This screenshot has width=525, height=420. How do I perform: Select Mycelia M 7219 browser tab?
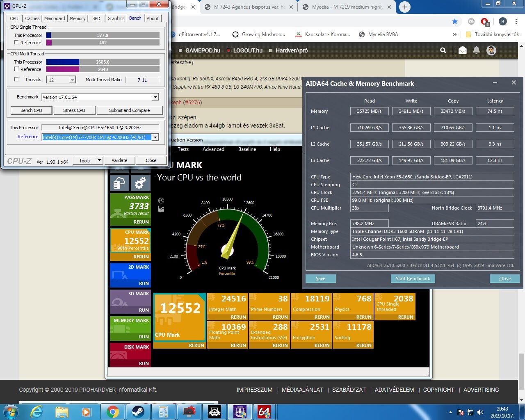(347, 7)
